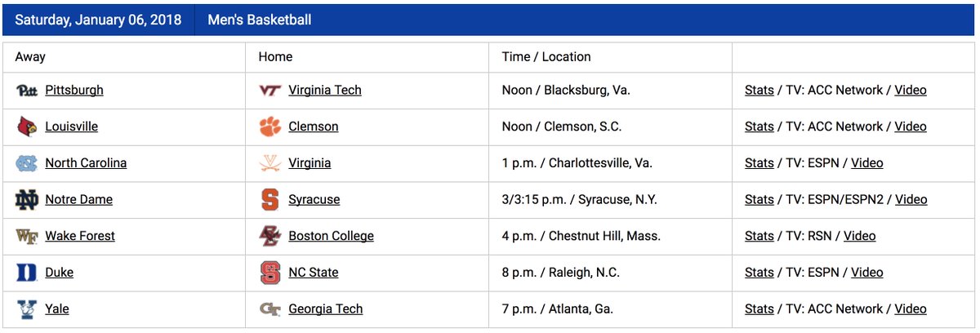Click the Virginia Tech VT logo

[x=269, y=91]
